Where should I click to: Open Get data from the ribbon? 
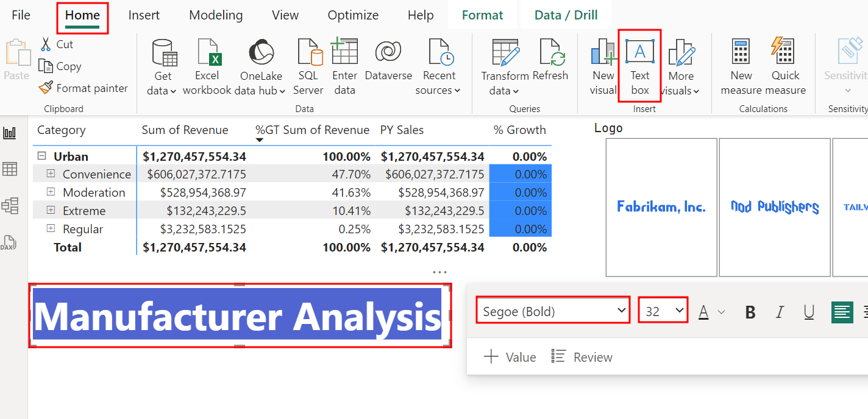[162, 66]
